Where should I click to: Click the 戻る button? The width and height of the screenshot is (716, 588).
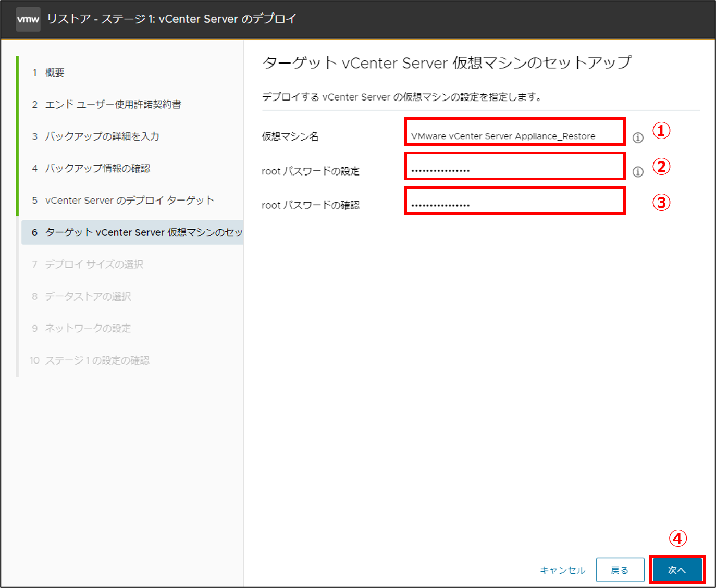[x=620, y=570]
